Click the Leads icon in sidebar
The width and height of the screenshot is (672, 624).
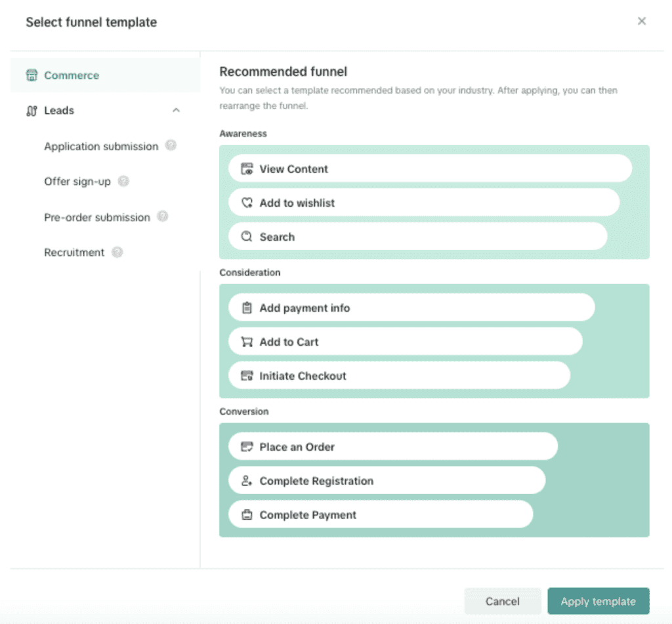coord(31,111)
